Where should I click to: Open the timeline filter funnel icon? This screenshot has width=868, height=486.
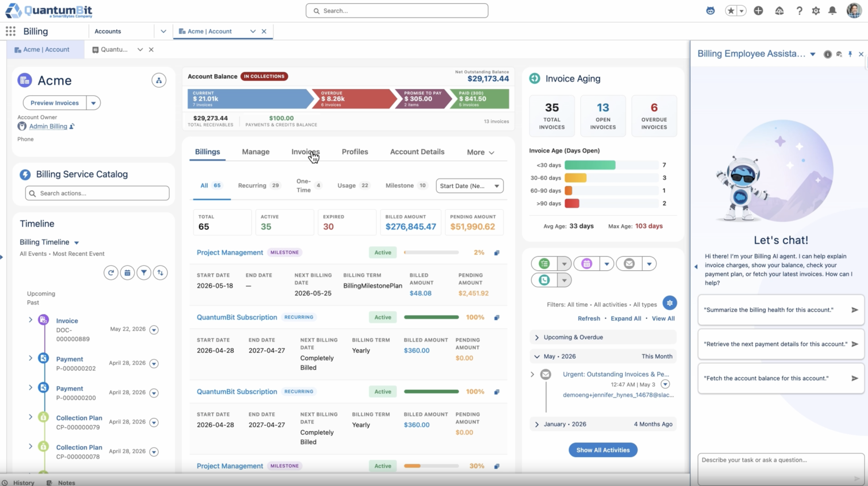point(144,273)
